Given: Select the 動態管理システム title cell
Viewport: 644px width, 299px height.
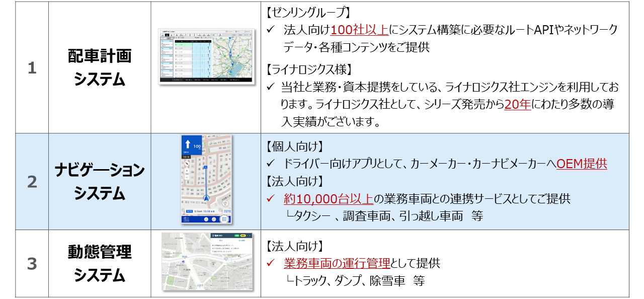Looking at the screenshot, I should click(100, 263).
